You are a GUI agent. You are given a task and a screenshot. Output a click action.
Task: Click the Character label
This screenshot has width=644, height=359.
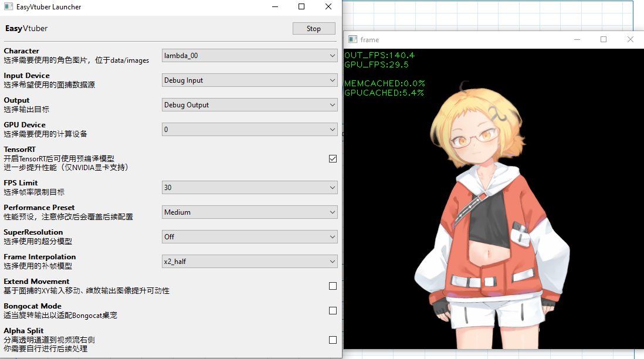pos(21,51)
